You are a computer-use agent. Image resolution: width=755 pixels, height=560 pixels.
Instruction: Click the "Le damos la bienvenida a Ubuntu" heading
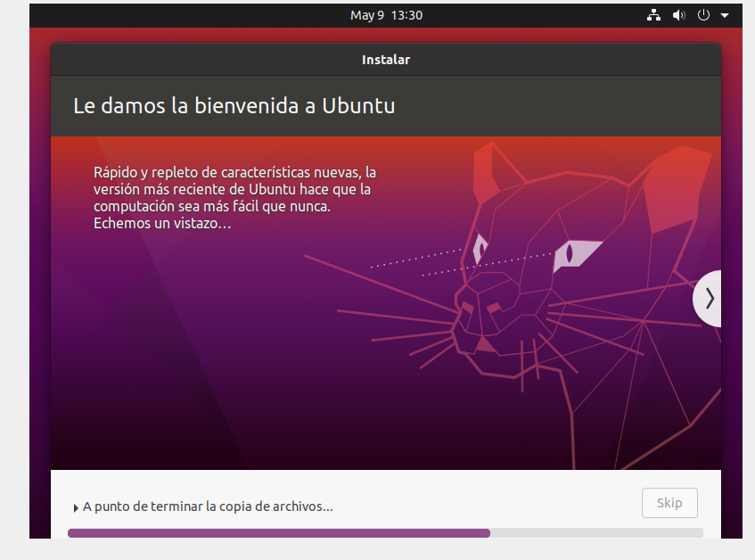tap(234, 106)
